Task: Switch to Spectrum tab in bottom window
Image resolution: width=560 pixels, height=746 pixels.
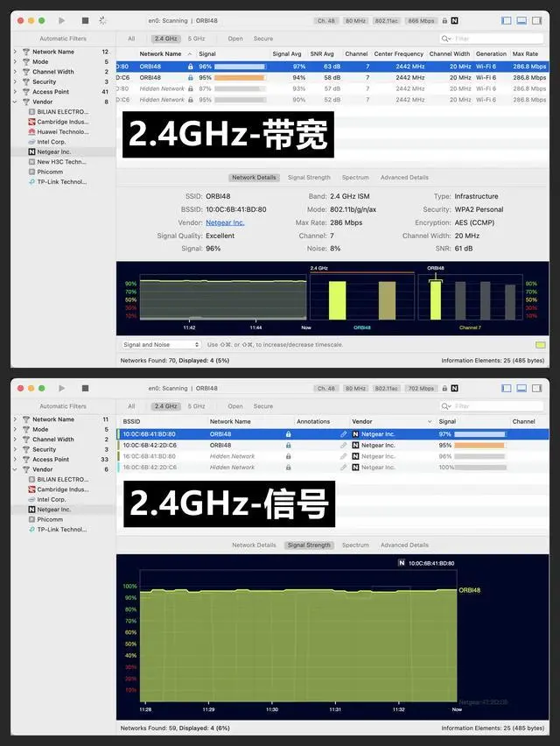Action: [355, 545]
